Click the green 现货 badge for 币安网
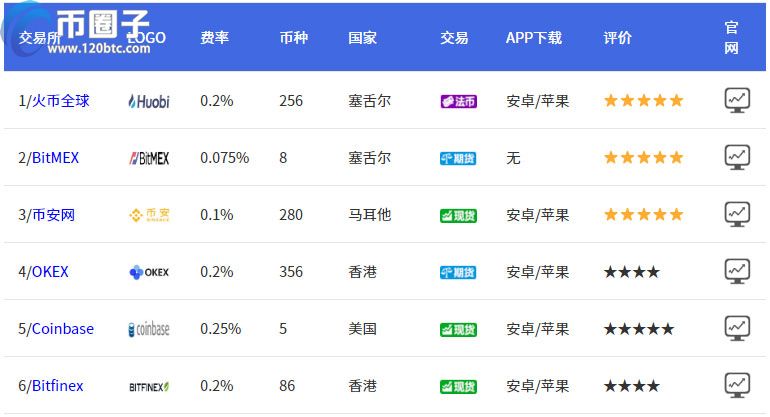 pyautogui.click(x=458, y=215)
